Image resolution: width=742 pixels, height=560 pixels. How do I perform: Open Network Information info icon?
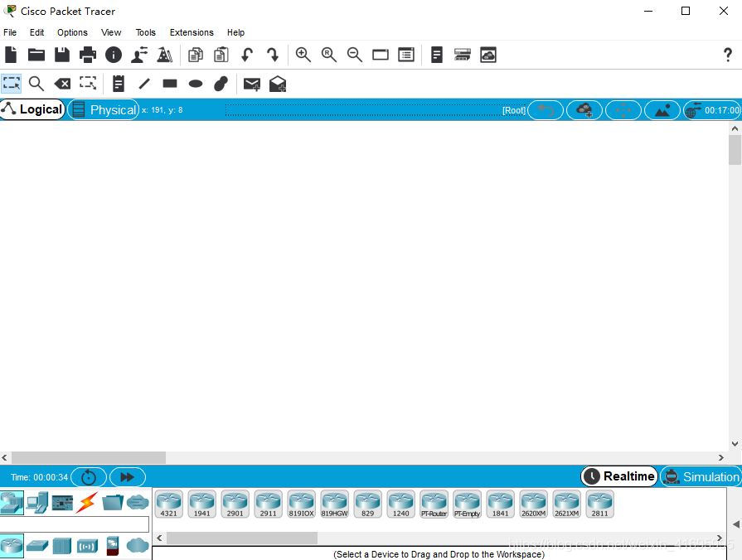[113, 55]
